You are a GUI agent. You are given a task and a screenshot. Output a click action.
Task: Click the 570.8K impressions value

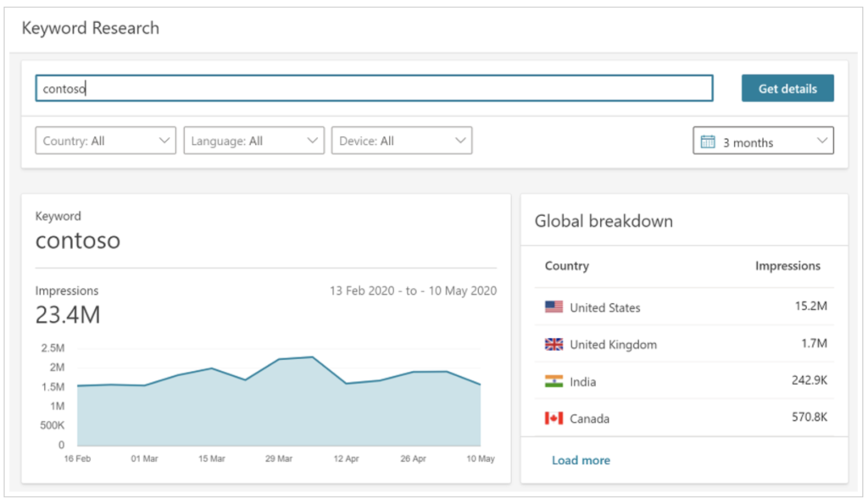coord(810,417)
